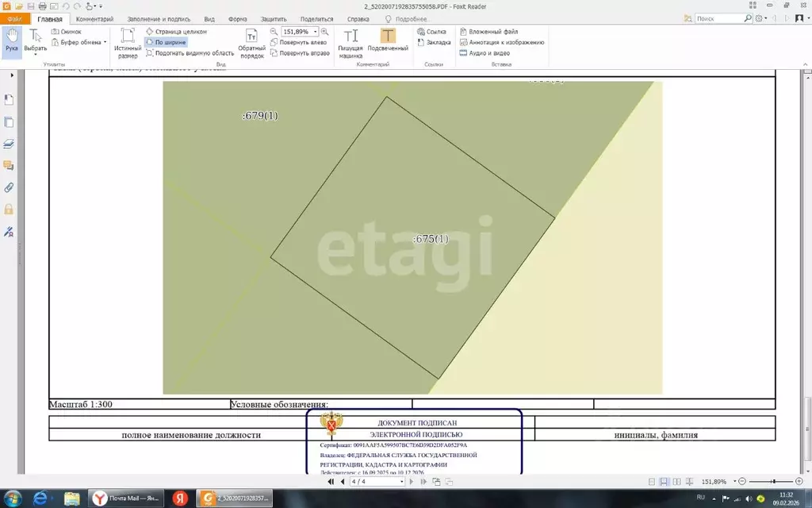
Task: Open the comments panel in left sidebar
Action: coord(10,166)
